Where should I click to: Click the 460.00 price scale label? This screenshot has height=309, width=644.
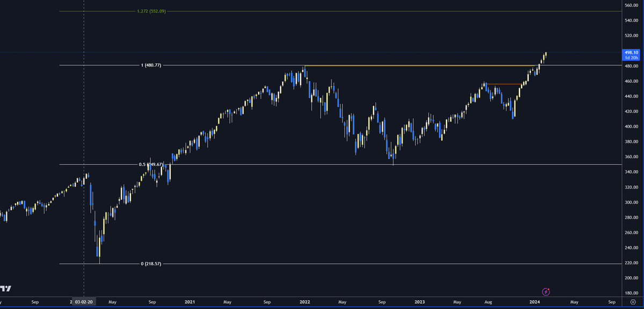(x=631, y=81)
